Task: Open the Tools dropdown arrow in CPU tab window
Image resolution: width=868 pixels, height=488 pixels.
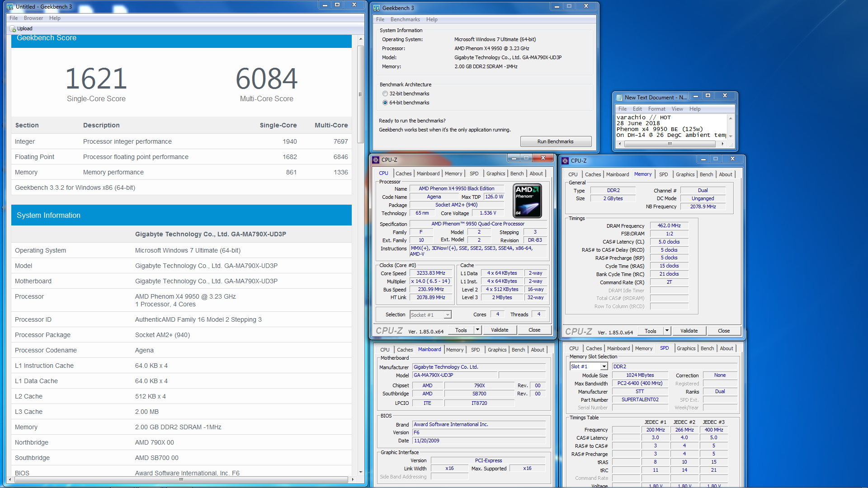Action: tap(477, 330)
